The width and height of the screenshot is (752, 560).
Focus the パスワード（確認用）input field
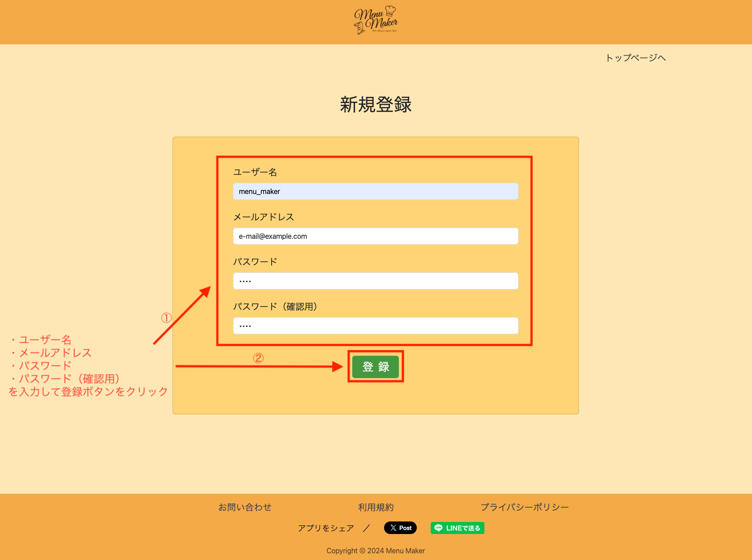click(x=376, y=326)
